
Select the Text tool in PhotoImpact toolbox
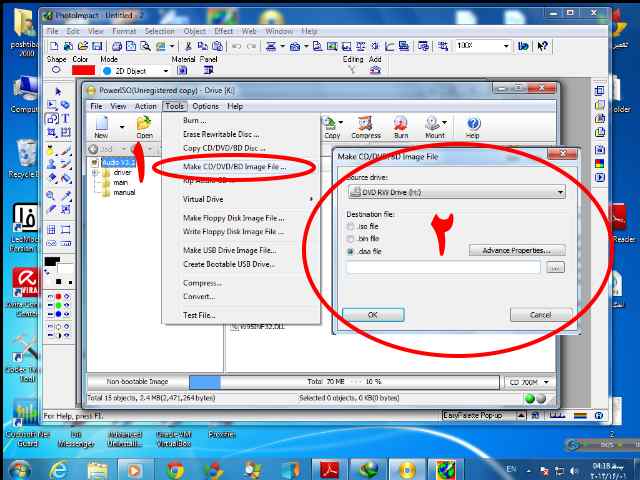click(65, 118)
